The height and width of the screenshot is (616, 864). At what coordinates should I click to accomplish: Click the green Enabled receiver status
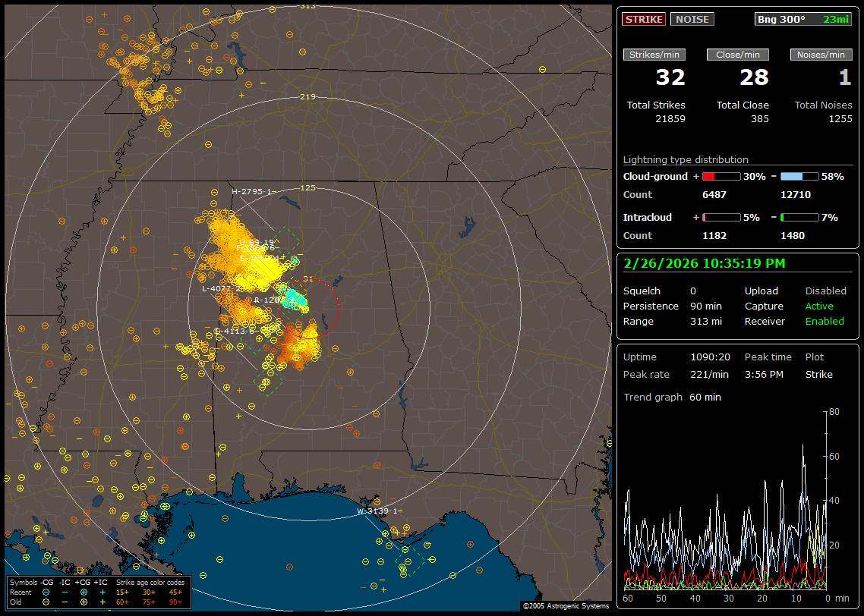pyautogui.click(x=824, y=322)
